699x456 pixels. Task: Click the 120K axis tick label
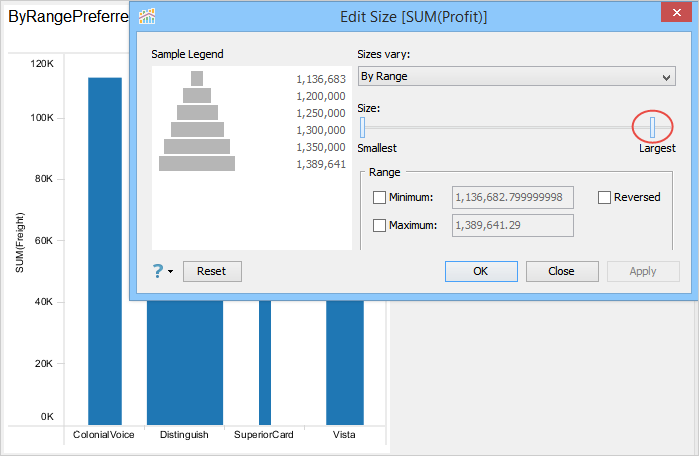tap(42, 64)
